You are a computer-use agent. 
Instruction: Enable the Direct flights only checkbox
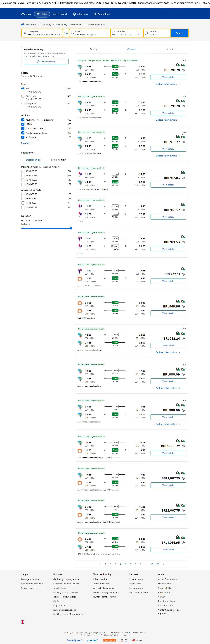pyautogui.click(x=86, y=25)
